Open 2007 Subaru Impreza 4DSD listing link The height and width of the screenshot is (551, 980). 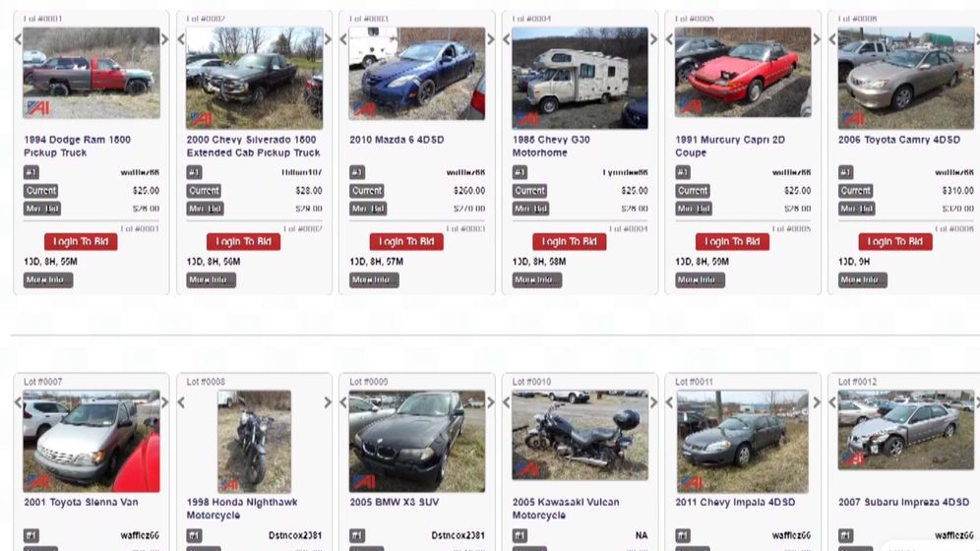pos(904,502)
